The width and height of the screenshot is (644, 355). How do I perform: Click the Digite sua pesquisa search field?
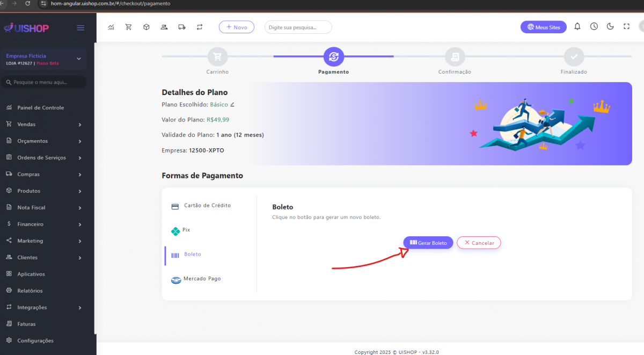tap(298, 27)
